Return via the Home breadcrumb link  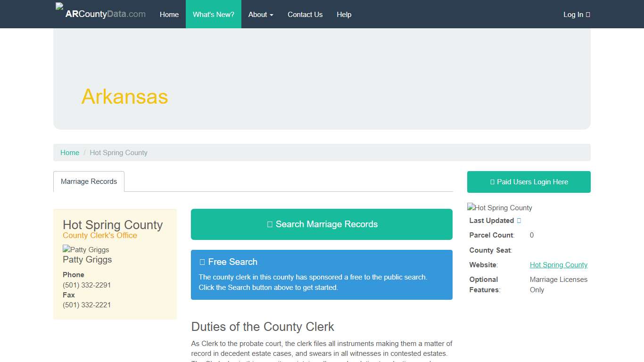click(69, 152)
